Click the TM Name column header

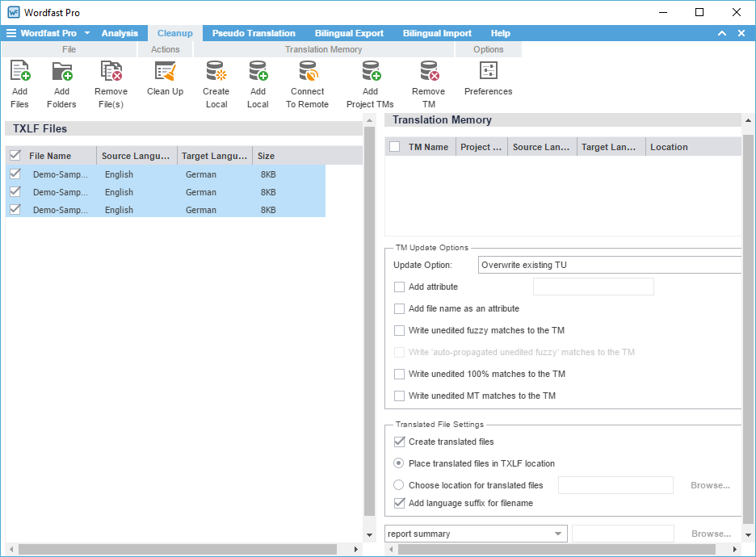[x=428, y=147]
